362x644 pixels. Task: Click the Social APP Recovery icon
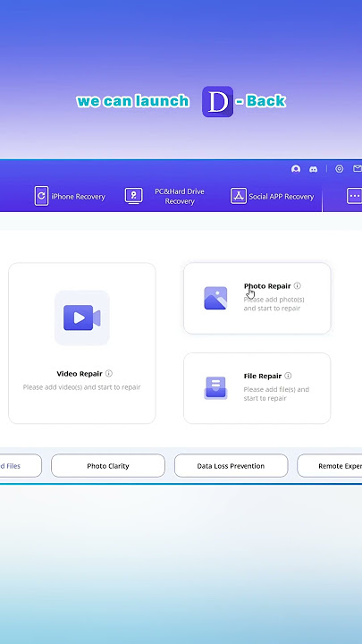239,196
